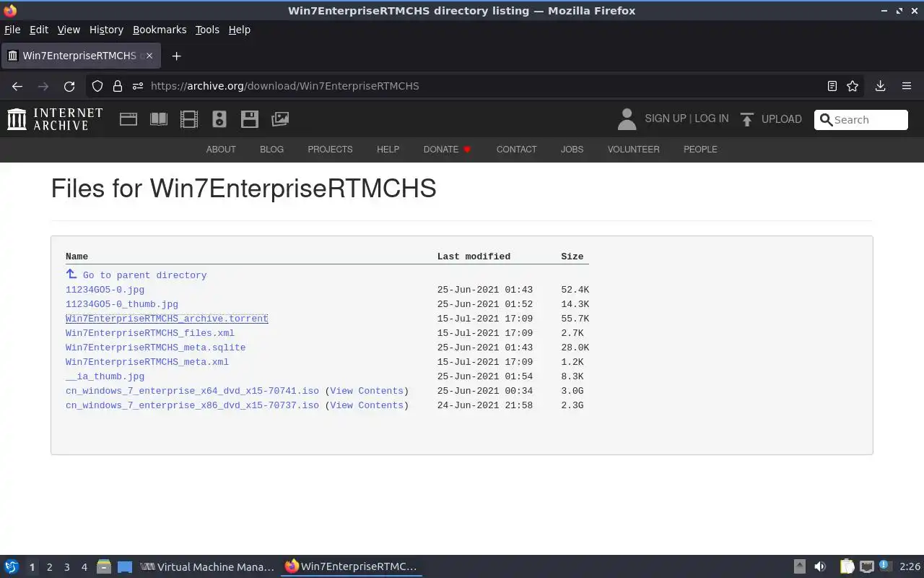
Task: Click the UPLOAD link
Action: (782, 119)
